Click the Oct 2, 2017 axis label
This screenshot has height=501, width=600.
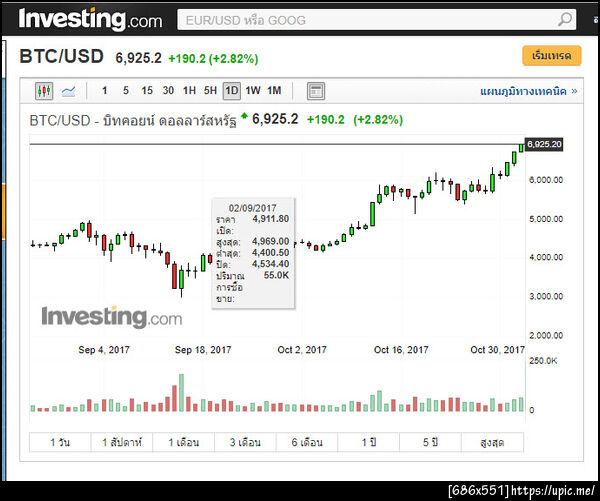coord(302,350)
